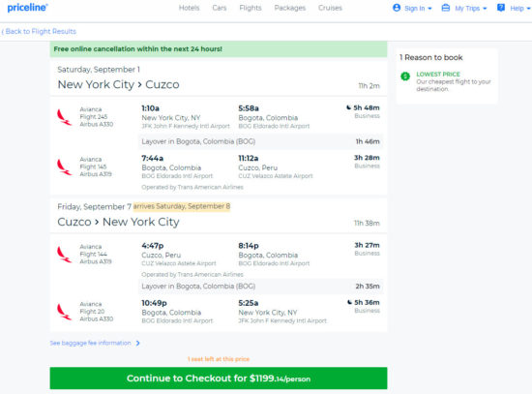Click the Avianca logo for Flight 20
532x394 pixels.
click(64, 312)
